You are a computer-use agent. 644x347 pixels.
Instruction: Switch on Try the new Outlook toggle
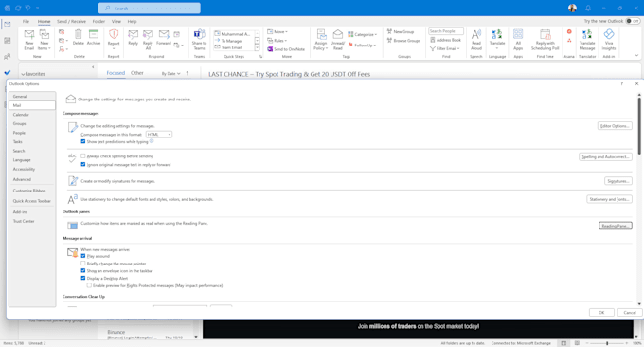pos(633,21)
